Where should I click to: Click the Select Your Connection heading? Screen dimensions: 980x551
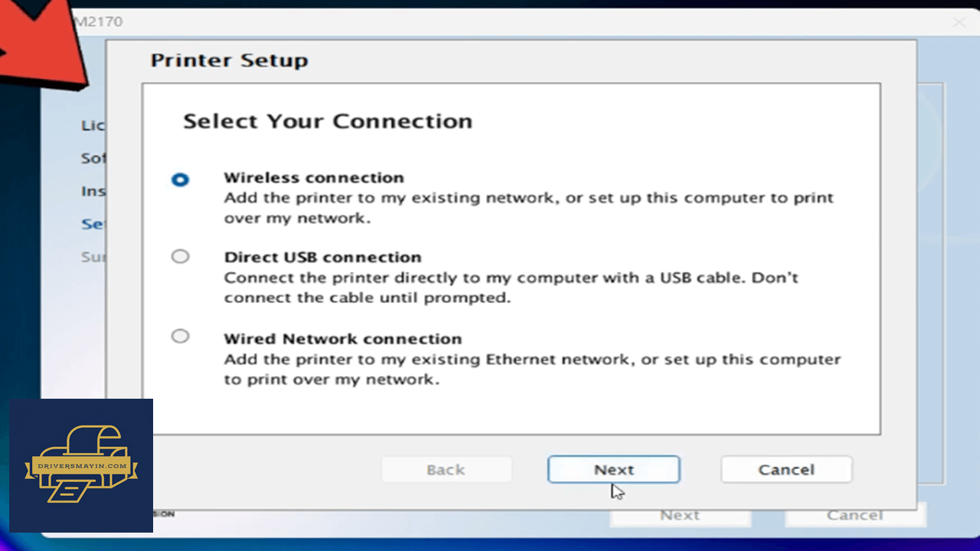click(x=328, y=122)
